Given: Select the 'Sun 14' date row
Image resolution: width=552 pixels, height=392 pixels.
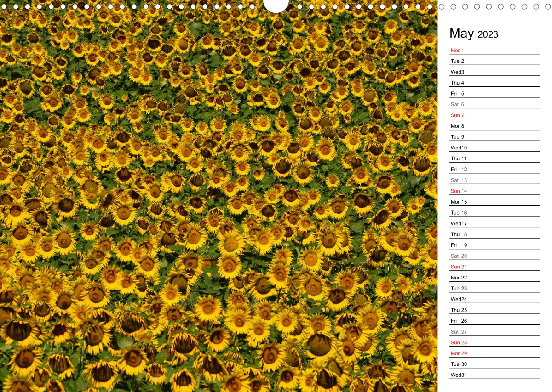Looking at the screenshot, I should coord(494,190).
